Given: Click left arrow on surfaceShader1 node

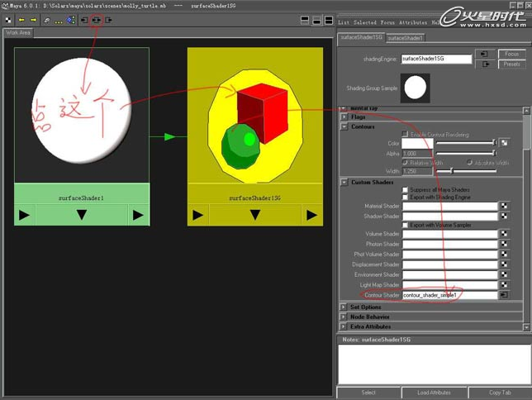Looking at the screenshot, I should coord(25,215).
